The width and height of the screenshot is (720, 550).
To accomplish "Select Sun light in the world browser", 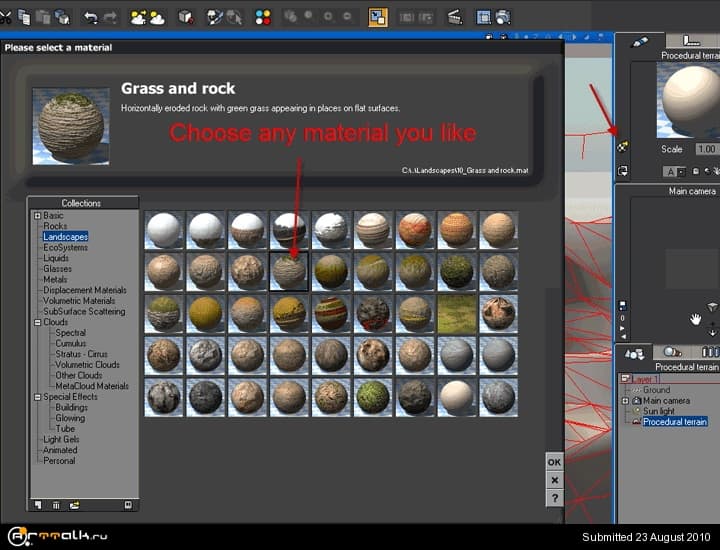I will (659, 411).
